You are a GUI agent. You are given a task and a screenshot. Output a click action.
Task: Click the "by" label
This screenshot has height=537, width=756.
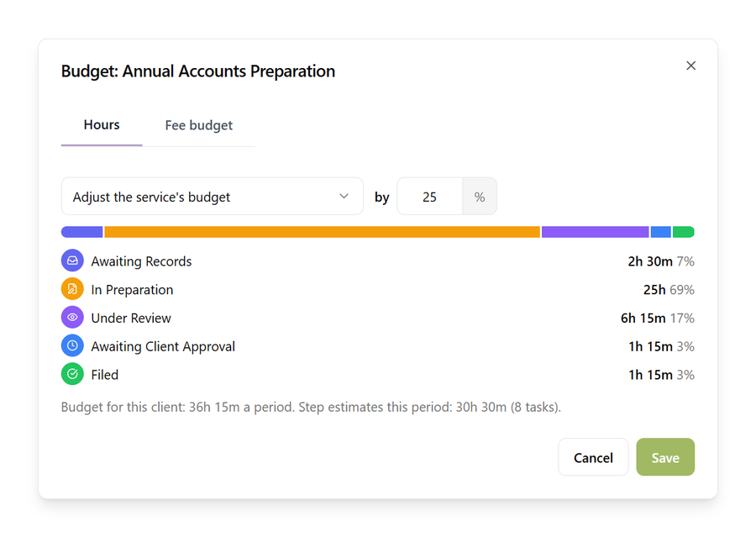pos(382,197)
